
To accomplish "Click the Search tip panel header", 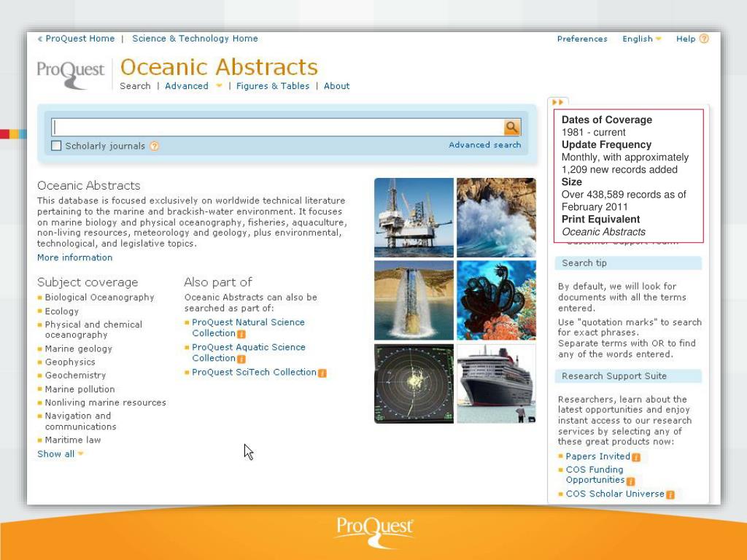I will point(628,262).
